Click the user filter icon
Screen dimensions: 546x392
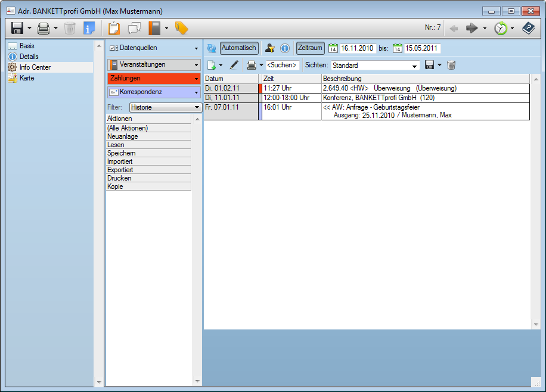click(x=270, y=48)
